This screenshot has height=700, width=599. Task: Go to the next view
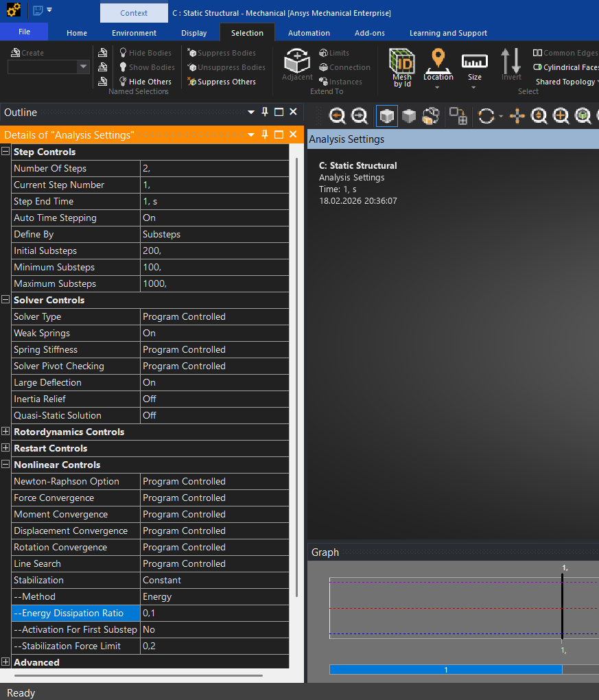point(359,117)
